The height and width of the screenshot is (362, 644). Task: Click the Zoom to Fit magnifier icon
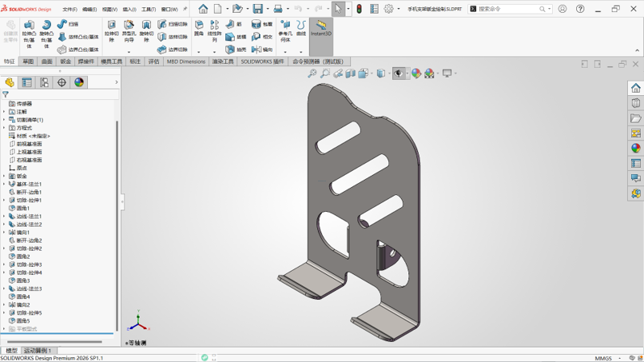point(312,74)
